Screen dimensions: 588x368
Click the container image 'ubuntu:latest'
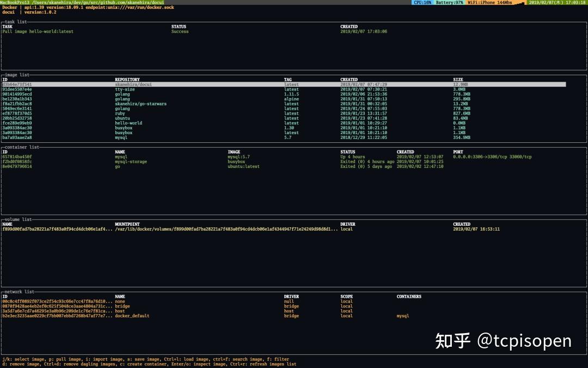click(x=243, y=166)
